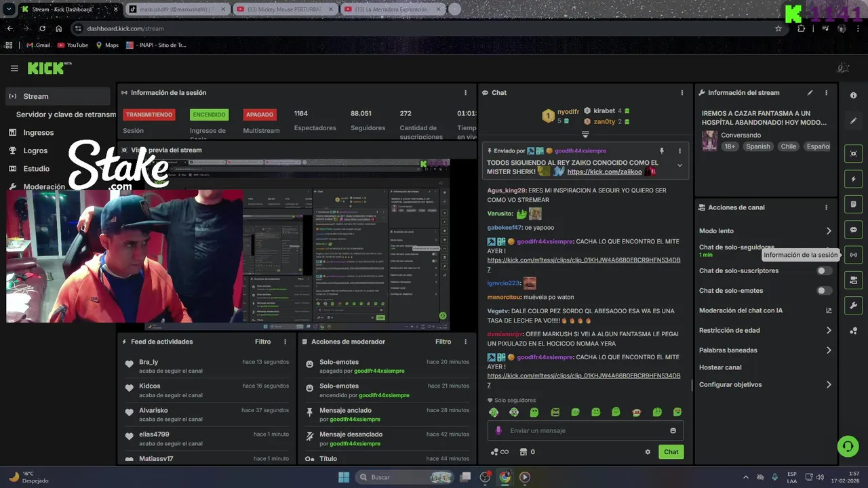This screenshot has height=488, width=868.
Task: Open browser tab list dropdown arrow
Action: (x=9, y=9)
